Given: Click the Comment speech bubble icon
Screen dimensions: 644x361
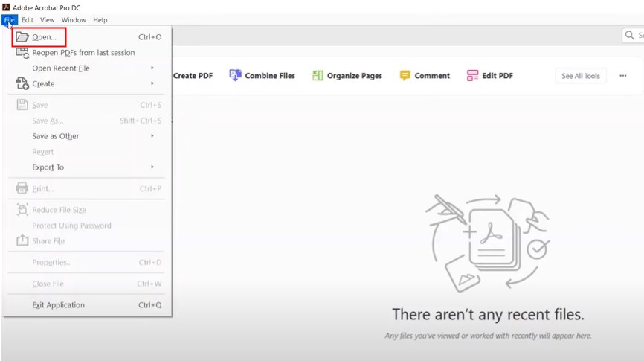Looking at the screenshot, I should click(405, 75).
